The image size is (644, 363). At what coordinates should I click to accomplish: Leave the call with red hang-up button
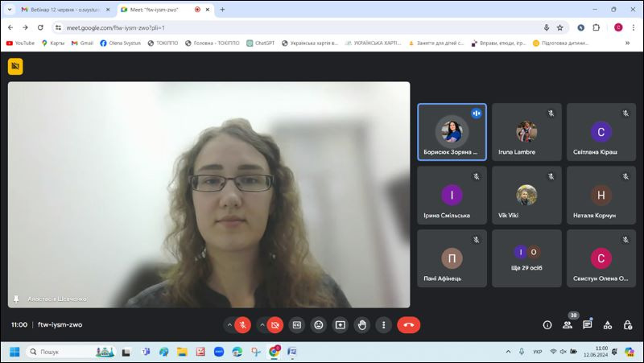(x=409, y=325)
